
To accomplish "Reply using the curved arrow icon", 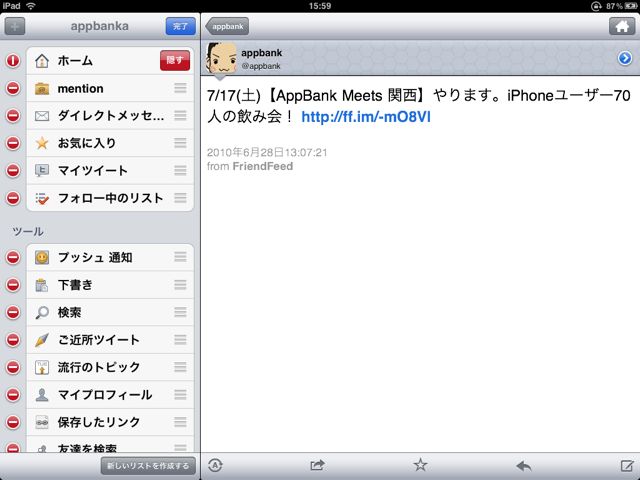I will (x=523, y=465).
